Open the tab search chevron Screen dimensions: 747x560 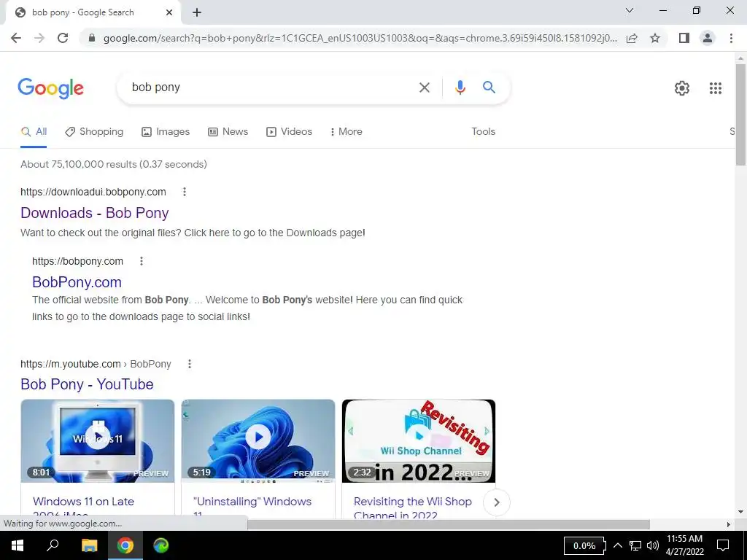[x=630, y=10]
